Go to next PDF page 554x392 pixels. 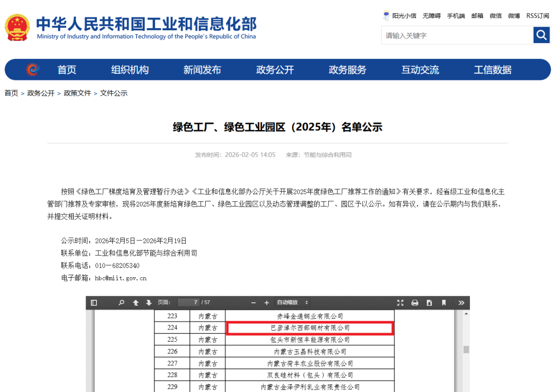[149, 303]
